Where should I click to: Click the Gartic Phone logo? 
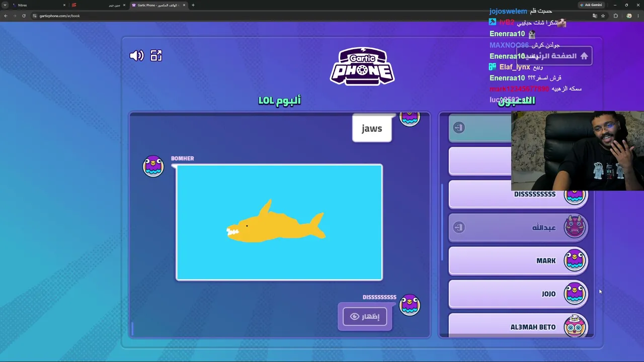click(362, 66)
